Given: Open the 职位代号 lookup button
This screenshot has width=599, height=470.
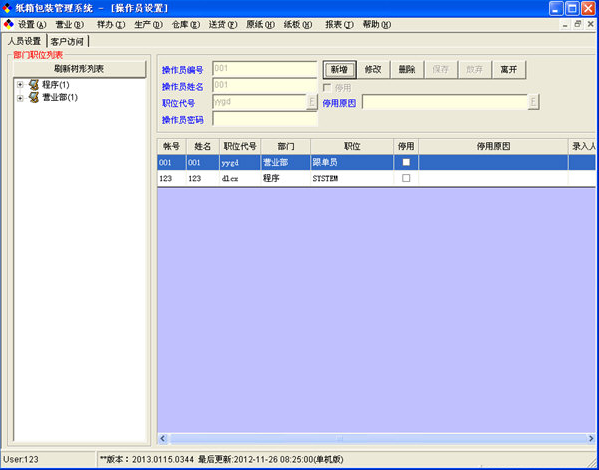Looking at the screenshot, I should point(312,102).
